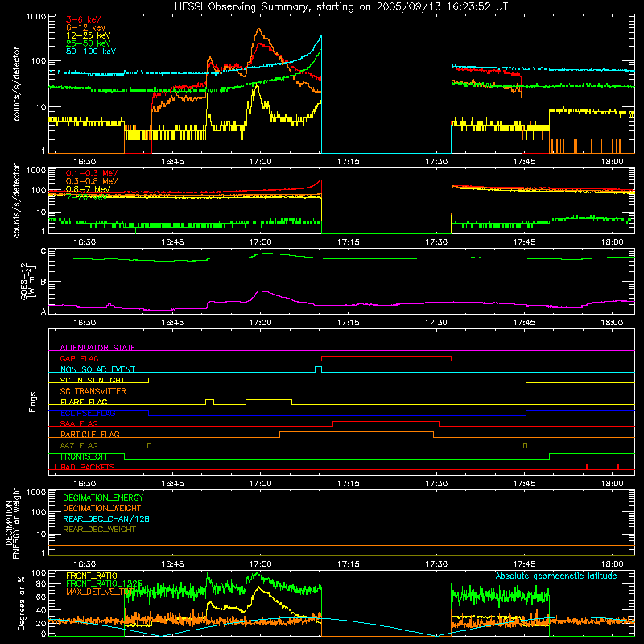
Task: Click the raised PARTICLE_FLAG segment
Action: (357, 432)
